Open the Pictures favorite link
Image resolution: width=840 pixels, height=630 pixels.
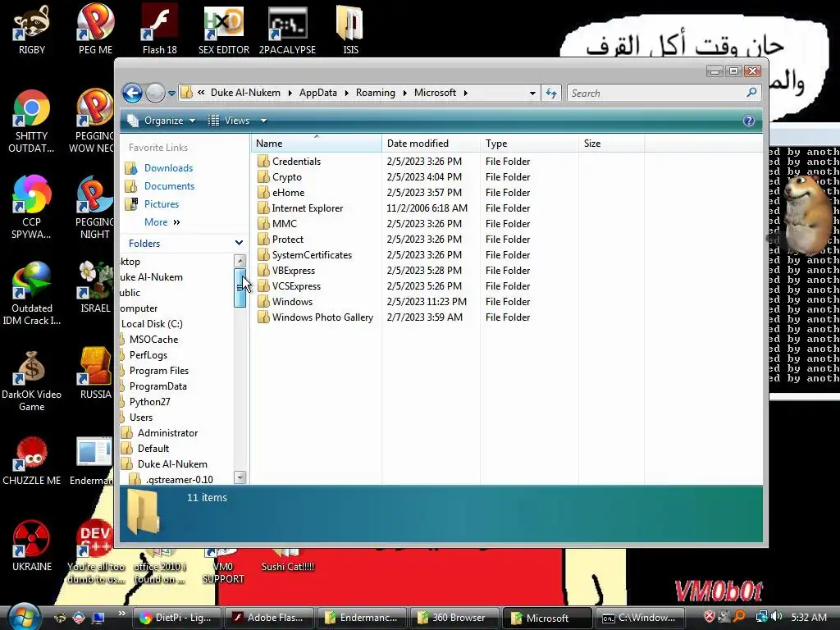coord(162,204)
